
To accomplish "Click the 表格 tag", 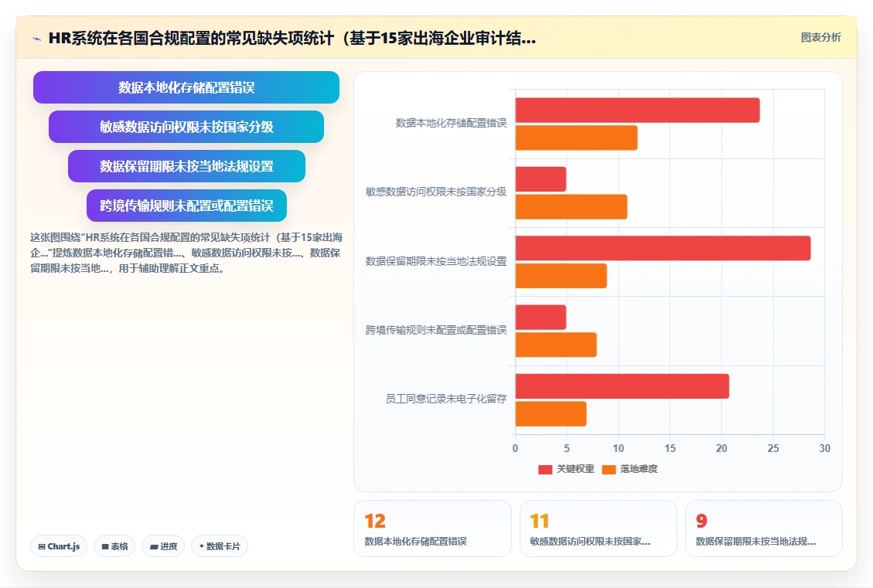I will (x=114, y=546).
